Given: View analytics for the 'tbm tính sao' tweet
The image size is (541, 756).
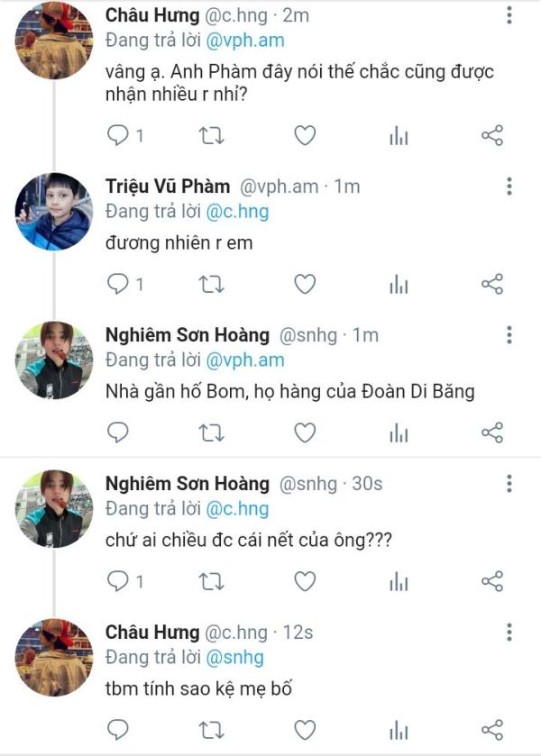Looking at the screenshot, I should (398, 729).
